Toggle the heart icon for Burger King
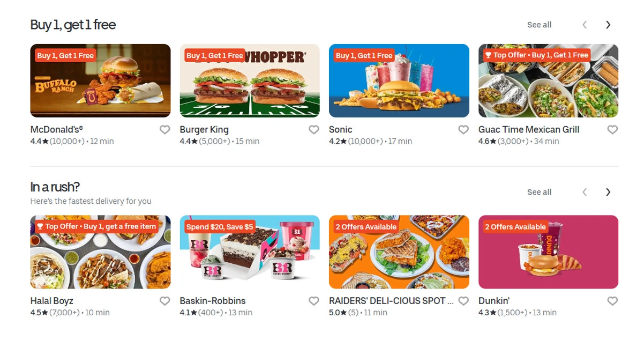Viewport: 644px width, 340px height. (x=314, y=130)
